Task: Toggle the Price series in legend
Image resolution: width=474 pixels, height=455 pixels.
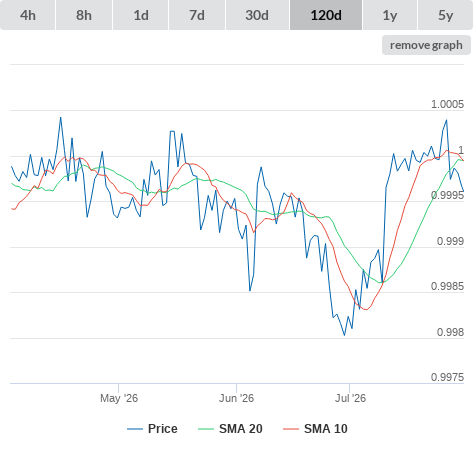Action: click(163, 429)
